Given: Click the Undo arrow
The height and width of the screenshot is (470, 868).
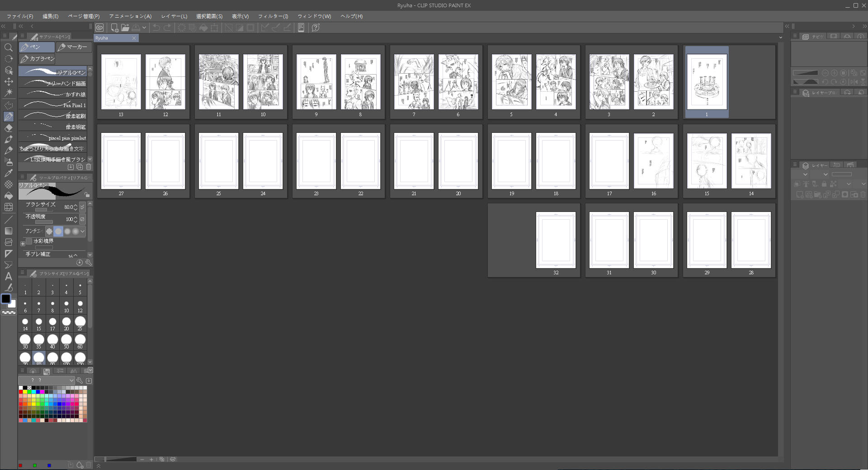Looking at the screenshot, I should point(156,28).
